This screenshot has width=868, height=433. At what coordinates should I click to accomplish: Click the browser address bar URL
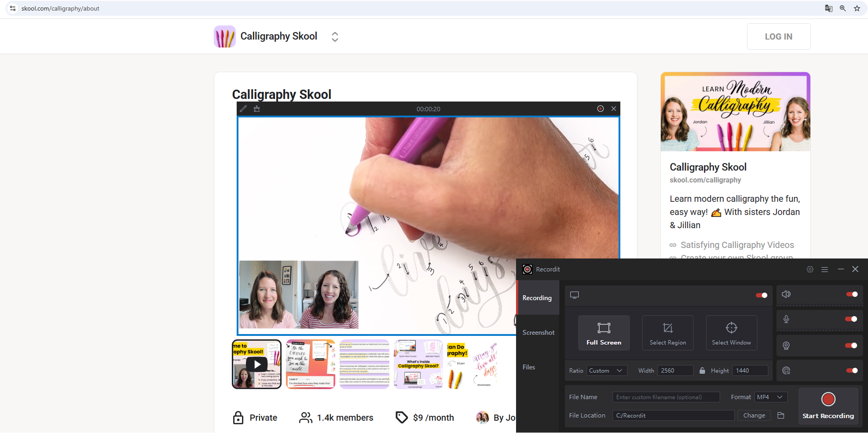[60, 8]
